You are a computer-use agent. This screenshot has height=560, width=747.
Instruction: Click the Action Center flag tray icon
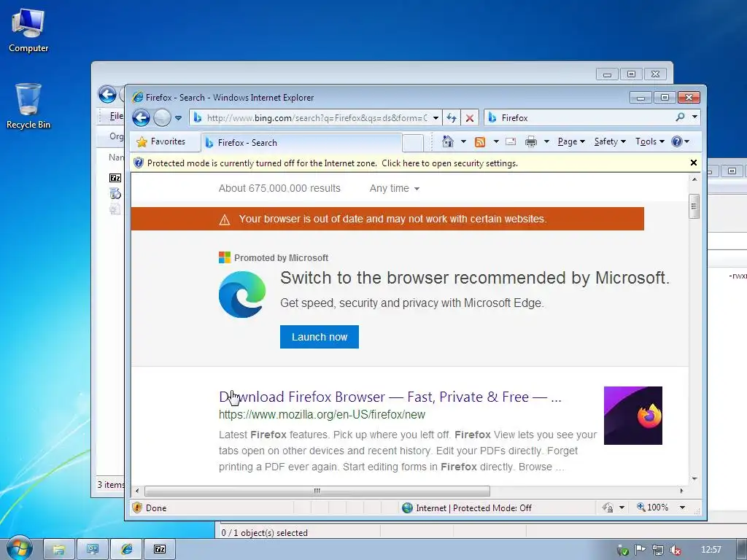640,550
